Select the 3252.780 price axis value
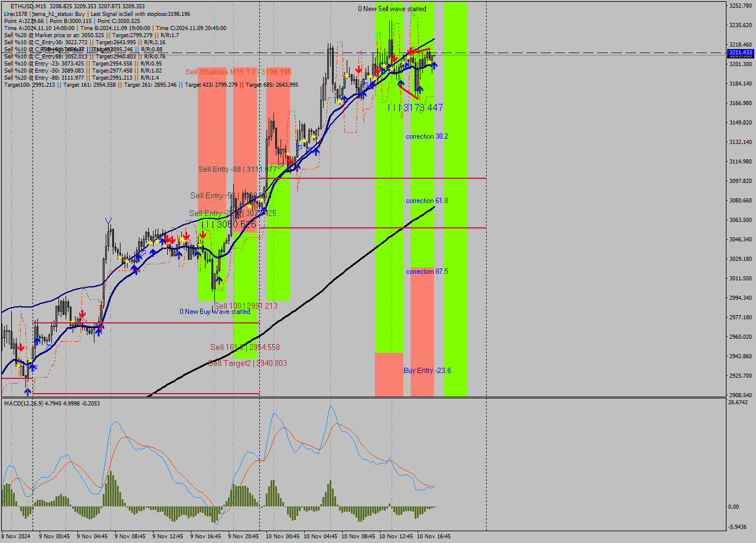 [x=741, y=6]
